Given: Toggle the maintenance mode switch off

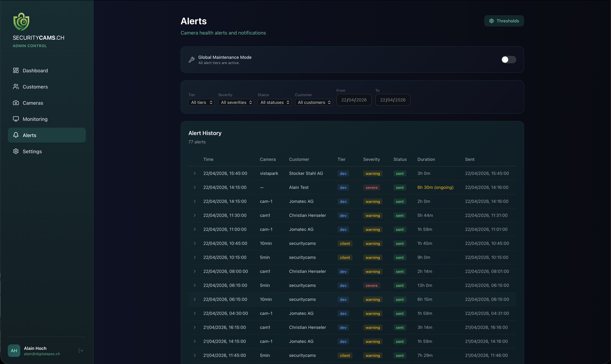Looking at the screenshot, I should pos(508,60).
